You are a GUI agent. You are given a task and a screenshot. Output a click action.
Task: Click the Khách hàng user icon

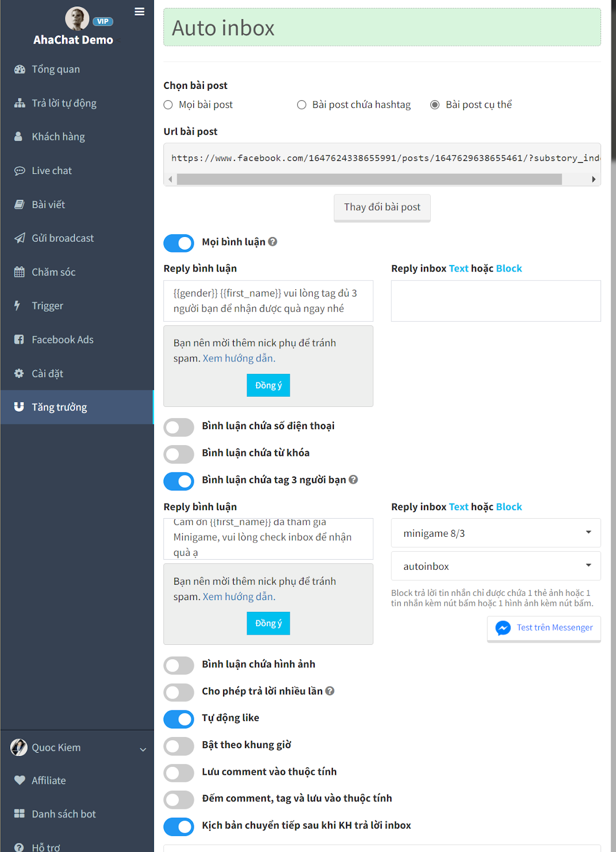tap(19, 137)
